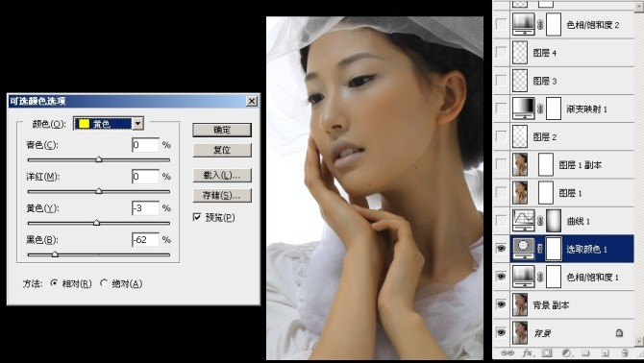644x363 pixels.
Task: Select the layer named 图层 1 副本
Action: point(580,165)
